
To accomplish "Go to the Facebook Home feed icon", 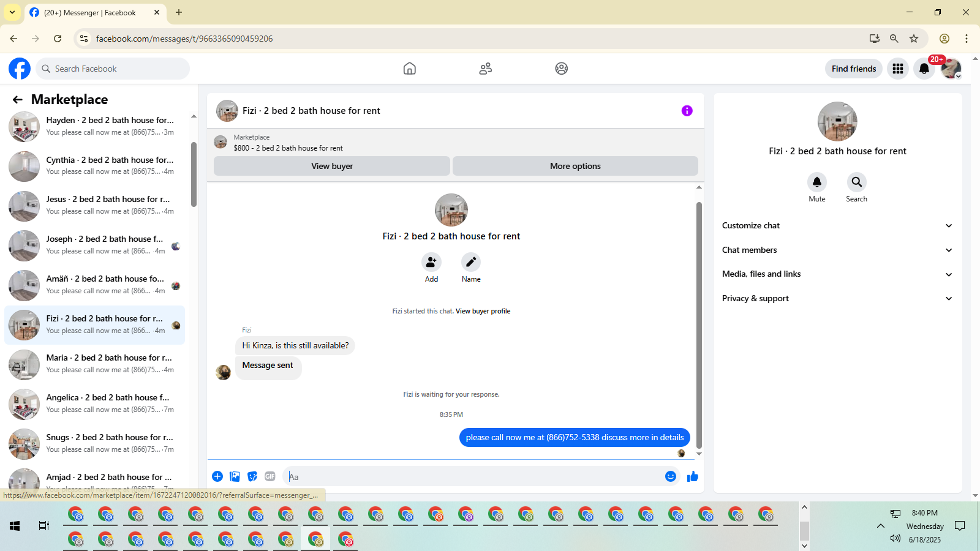I will click(410, 69).
